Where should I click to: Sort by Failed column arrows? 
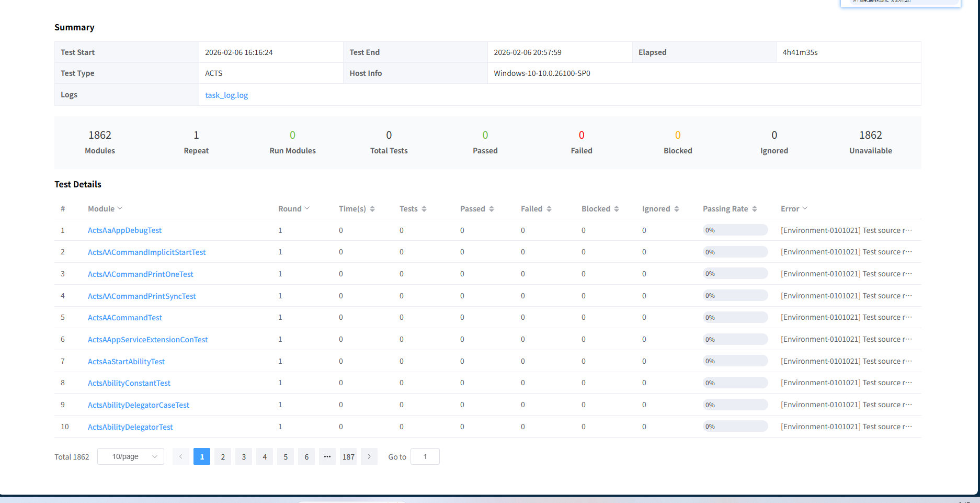tap(549, 209)
